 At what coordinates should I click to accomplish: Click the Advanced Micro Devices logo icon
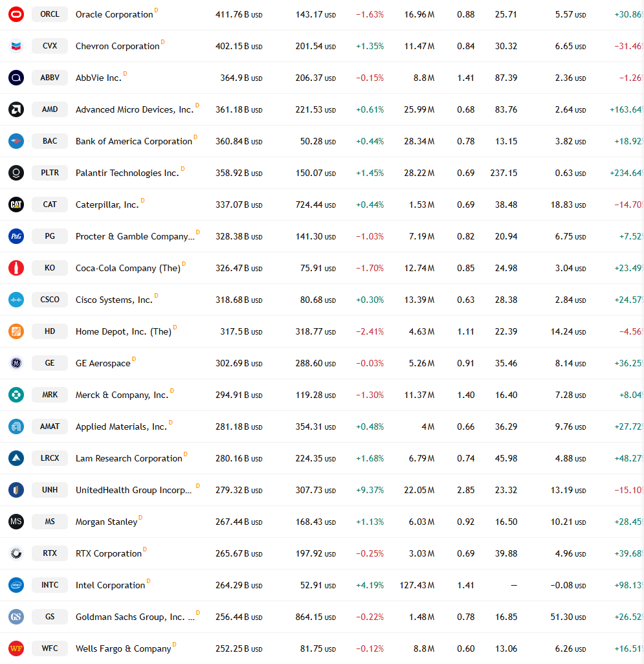point(16,109)
